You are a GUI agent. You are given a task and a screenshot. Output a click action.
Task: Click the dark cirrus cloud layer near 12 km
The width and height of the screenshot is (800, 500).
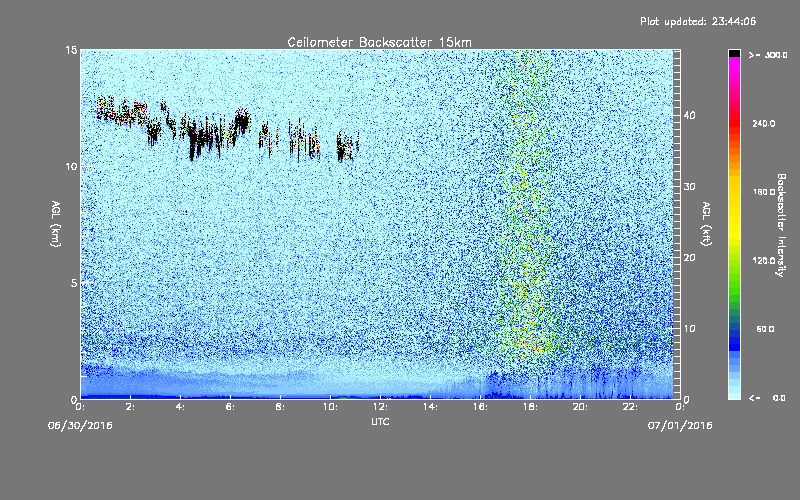tap(227, 129)
